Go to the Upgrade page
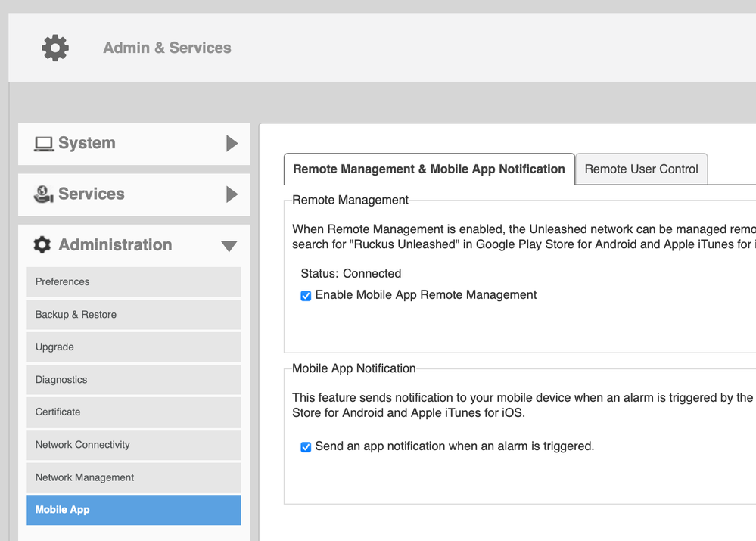 pos(133,347)
